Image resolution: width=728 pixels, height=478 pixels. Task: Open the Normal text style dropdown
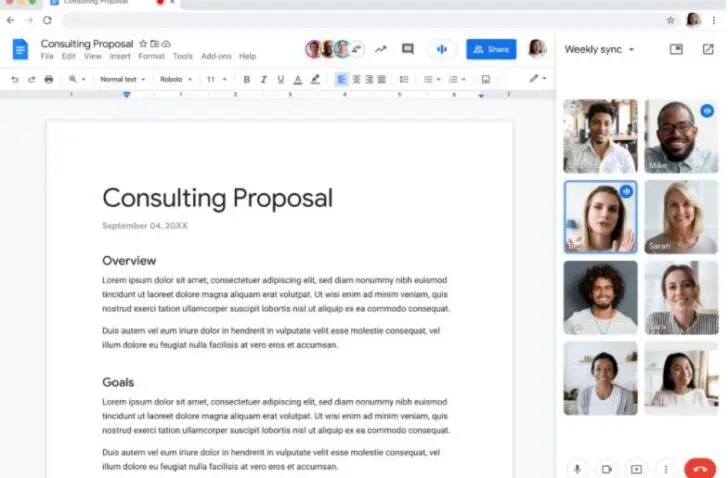pos(123,79)
